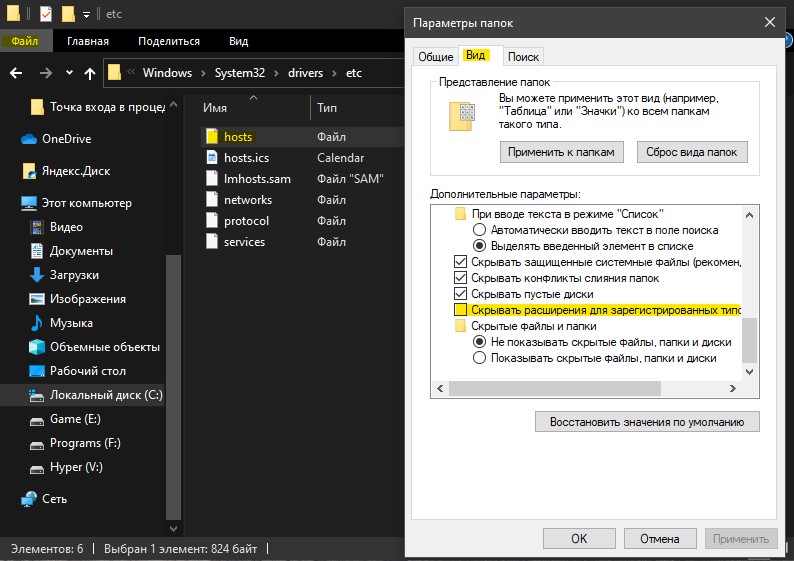
Task: Select the networks file icon
Action: (x=212, y=199)
